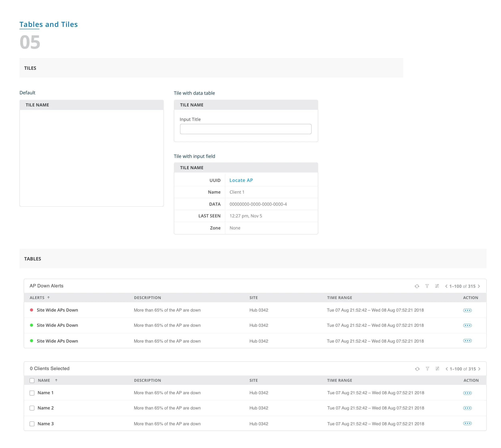Viewport: 501px width, 448px height.
Task: Open action menu for first alert row
Action: [467, 310]
